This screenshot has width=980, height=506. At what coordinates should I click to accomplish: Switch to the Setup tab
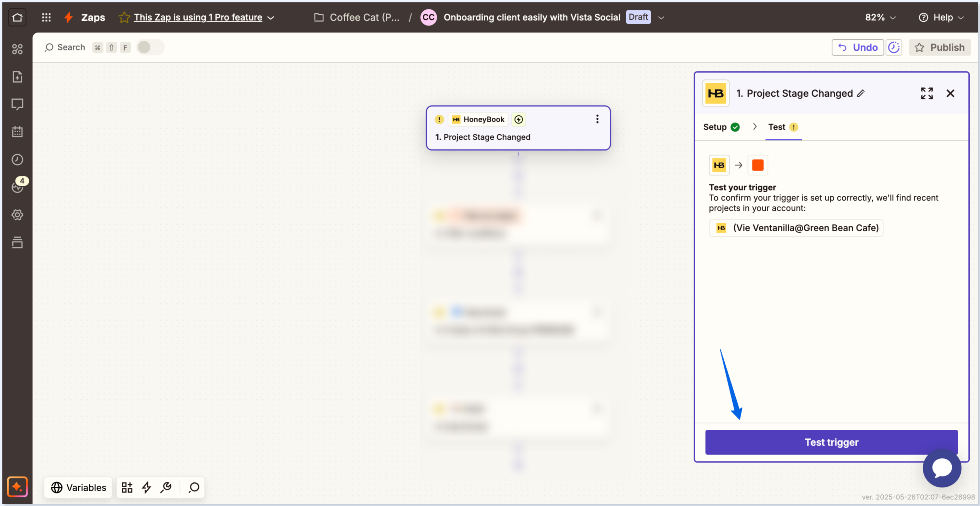click(721, 127)
